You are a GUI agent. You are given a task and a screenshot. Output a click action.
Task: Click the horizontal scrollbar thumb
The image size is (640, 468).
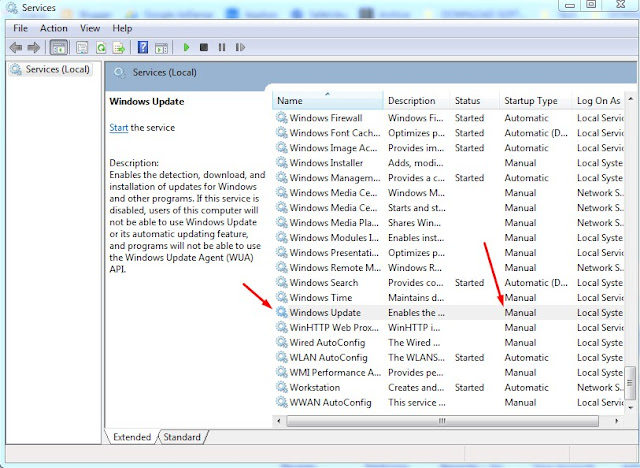pyautogui.click(x=442, y=421)
